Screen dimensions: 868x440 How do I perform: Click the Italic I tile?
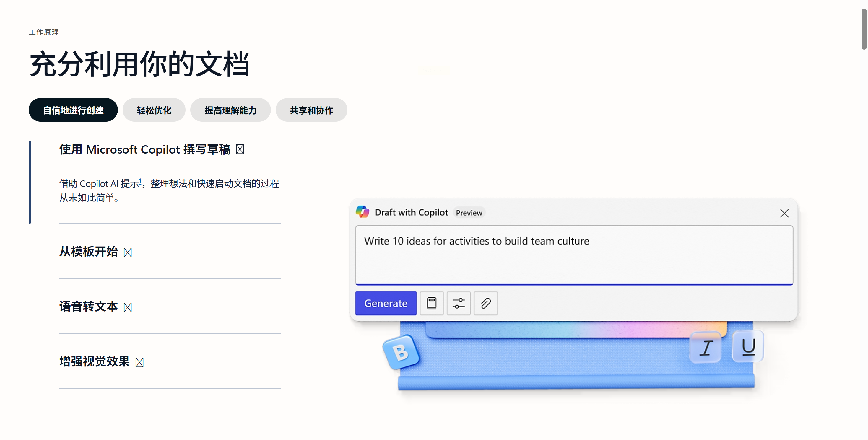pyautogui.click(x=706, y=347)
